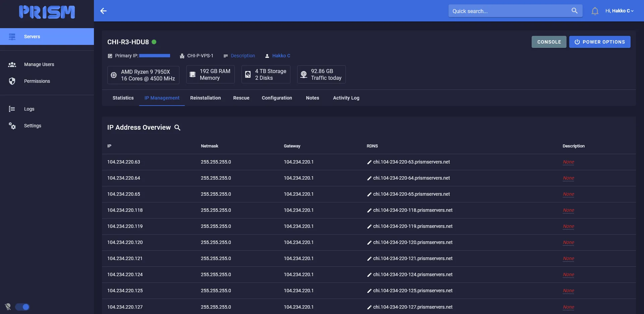Click None description for 104.234.220.64

(568, 178)
